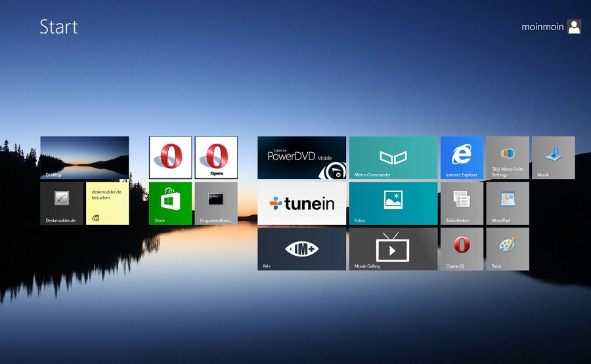Viewport: 591px width, 364px height.
Task: Open the Musik tile
Action: tap(554, 157)
